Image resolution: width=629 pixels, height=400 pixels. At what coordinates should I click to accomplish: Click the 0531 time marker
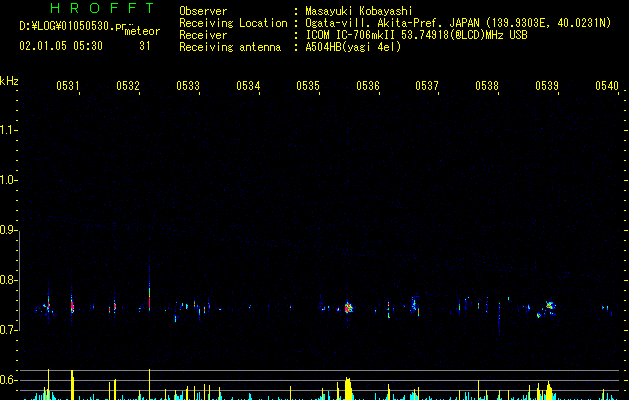click(x=67, y=85)
